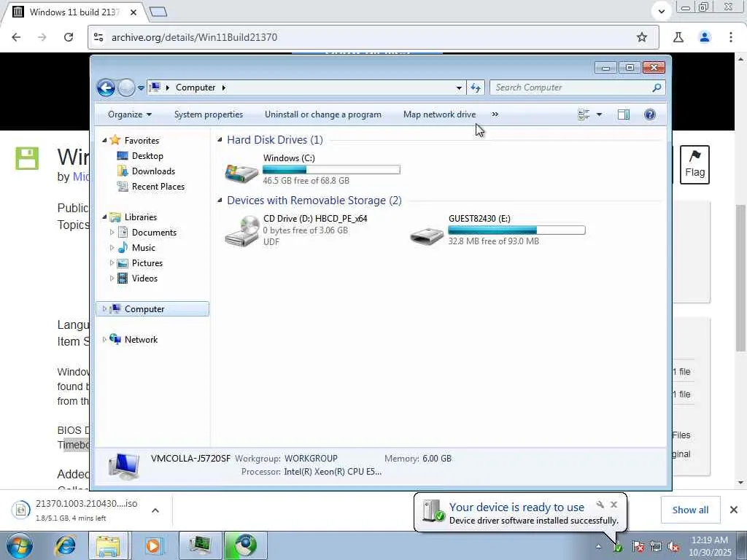Select Favorites star in navigation pane
747x560 pixels.
(x=115, y=140)
